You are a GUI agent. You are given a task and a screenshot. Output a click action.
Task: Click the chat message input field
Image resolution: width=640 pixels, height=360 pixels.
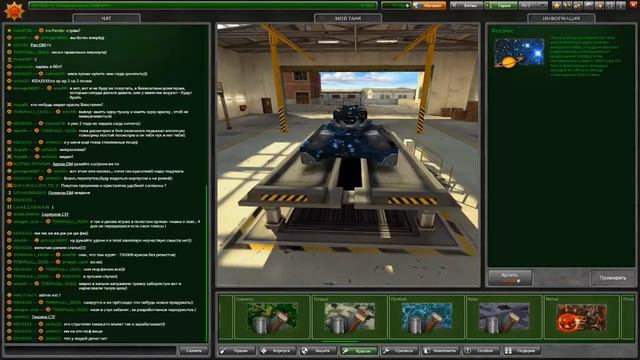[x=90, y=351]
